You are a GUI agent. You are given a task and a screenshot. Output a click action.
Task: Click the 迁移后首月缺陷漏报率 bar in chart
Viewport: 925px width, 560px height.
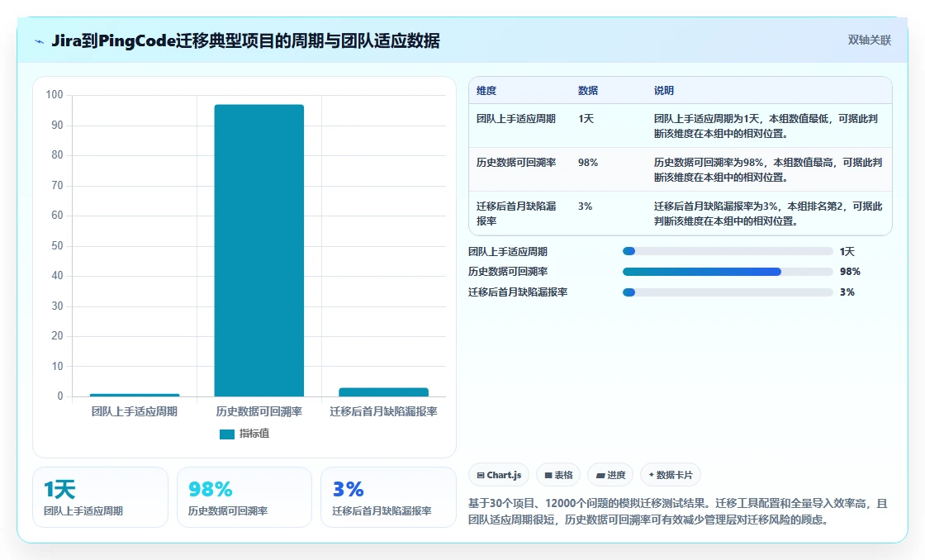coord(383,392)
